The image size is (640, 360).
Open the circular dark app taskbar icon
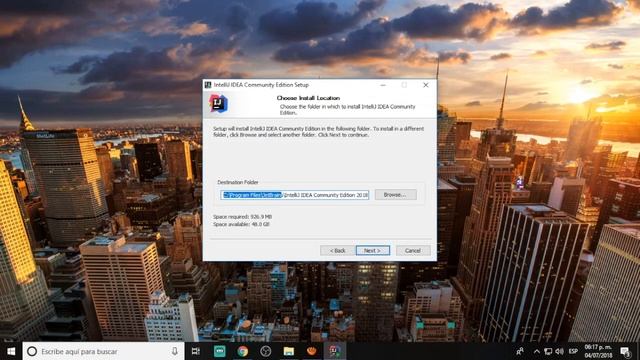pos(266,351)
